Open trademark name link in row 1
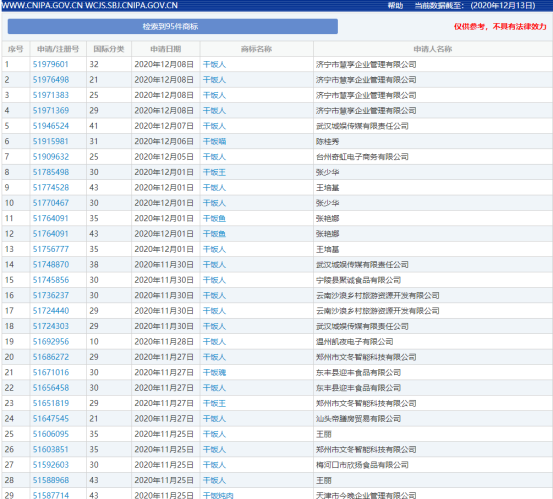The image size is (553, 499). (214, 65)
